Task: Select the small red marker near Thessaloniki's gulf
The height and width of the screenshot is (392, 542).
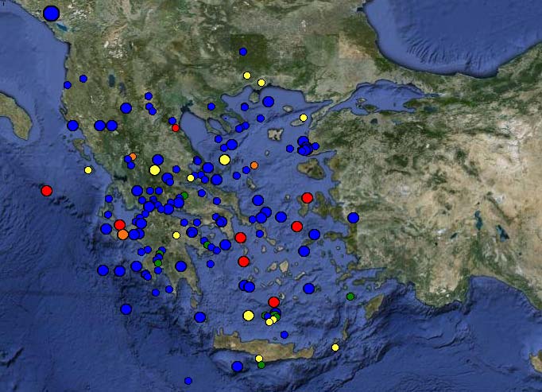Action: click(176, 128)
